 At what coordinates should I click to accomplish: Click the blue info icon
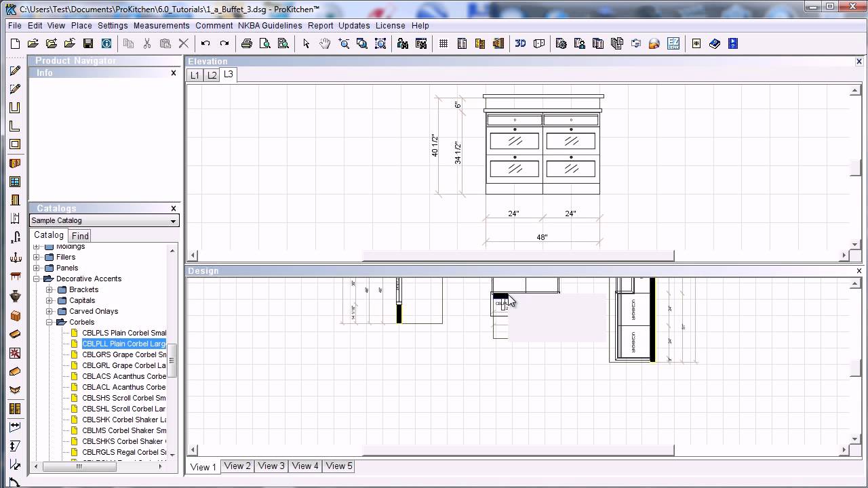point(106,43)
